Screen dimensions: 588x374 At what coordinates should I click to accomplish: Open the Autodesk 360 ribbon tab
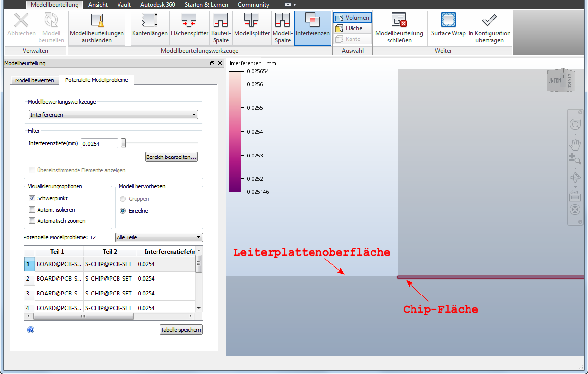157,5
